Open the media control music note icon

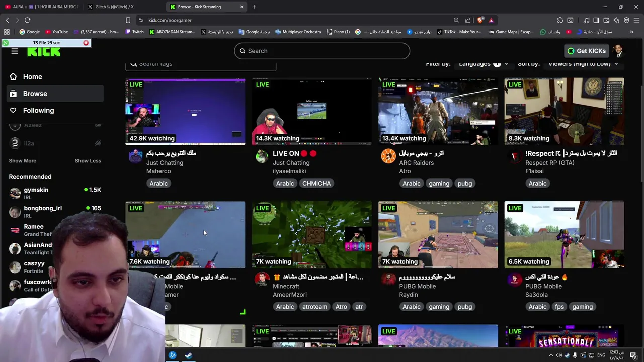(x=586, y=20)
